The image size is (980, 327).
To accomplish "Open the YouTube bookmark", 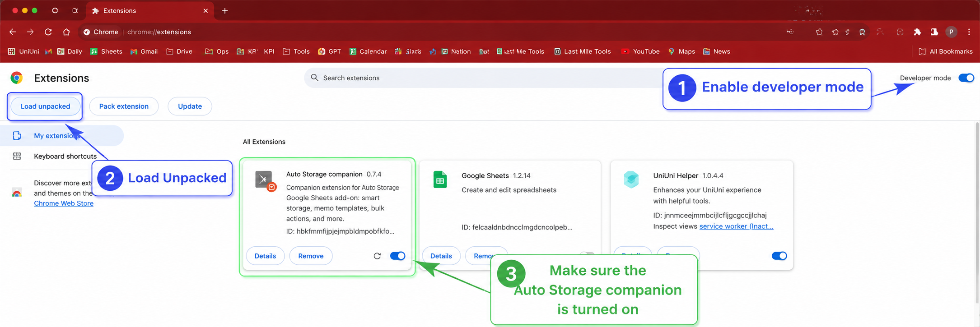I will (x=640, y=51).
